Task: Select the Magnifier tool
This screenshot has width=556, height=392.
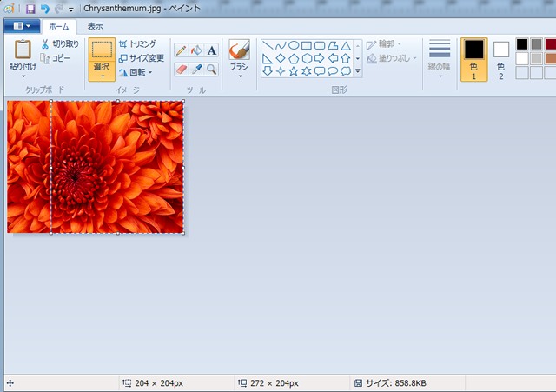Action: [212, 69]
